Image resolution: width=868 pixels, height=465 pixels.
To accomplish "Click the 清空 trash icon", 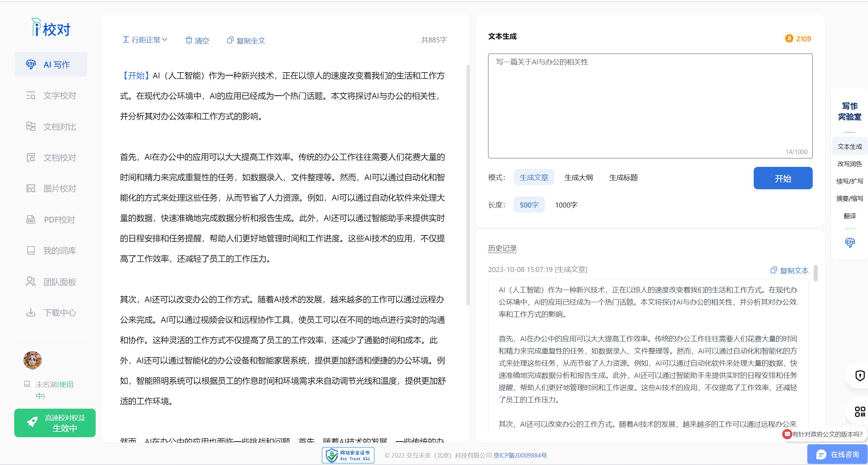I will [x=189, y=40].
